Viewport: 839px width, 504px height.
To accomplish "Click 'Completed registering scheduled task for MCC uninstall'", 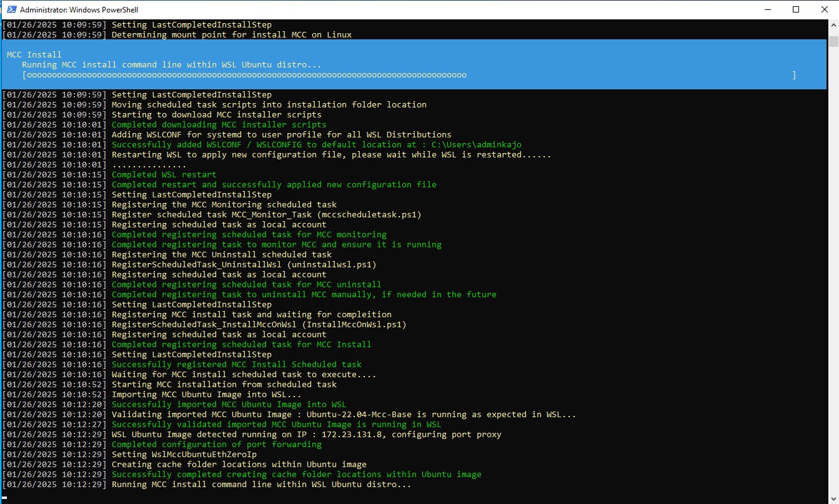I will [247, 285].
